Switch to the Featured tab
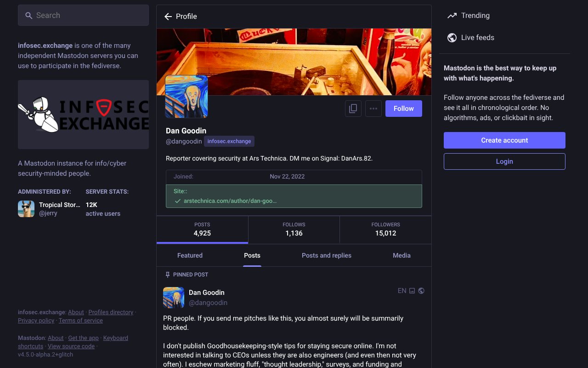588x368 pixels. 190,256
